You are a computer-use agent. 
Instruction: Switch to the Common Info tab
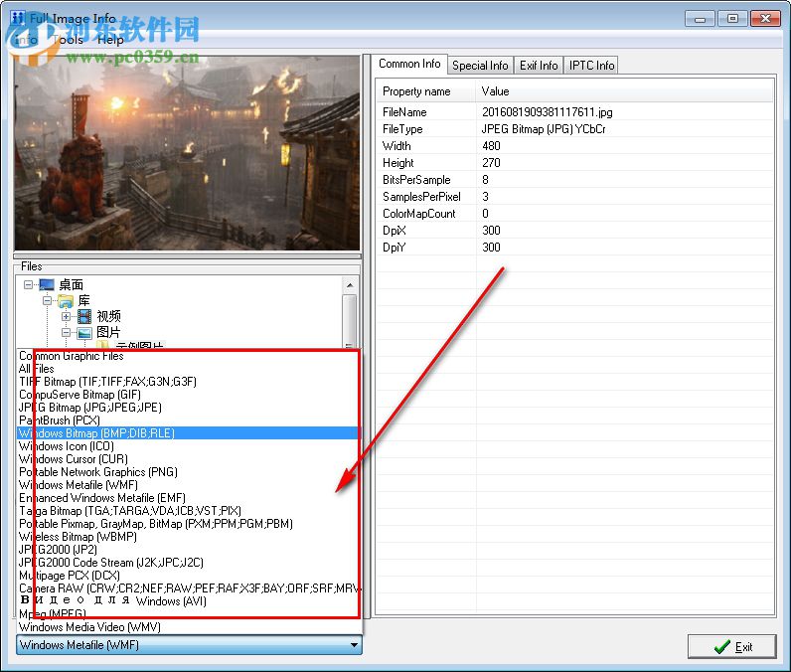pyautogui.click(x=409, y=64)
